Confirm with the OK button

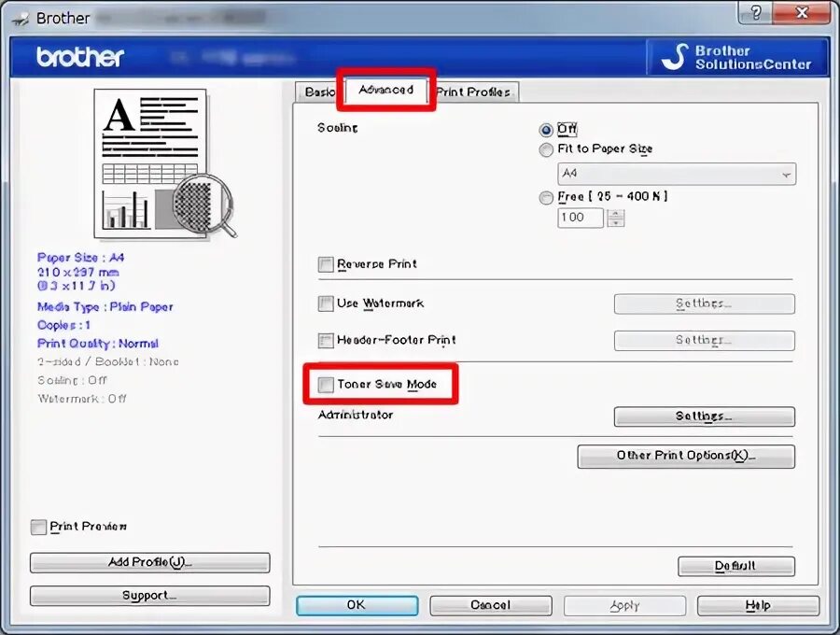[x=357, y=605]
